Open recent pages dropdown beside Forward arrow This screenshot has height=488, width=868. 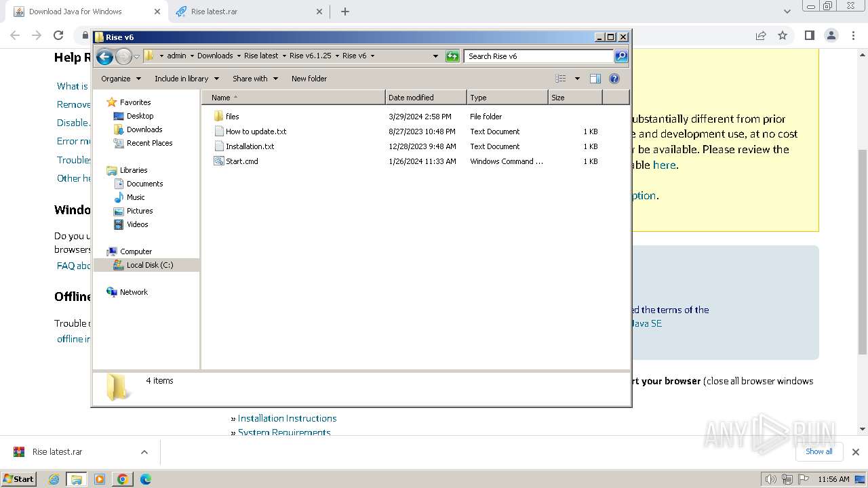pos(136,56)
